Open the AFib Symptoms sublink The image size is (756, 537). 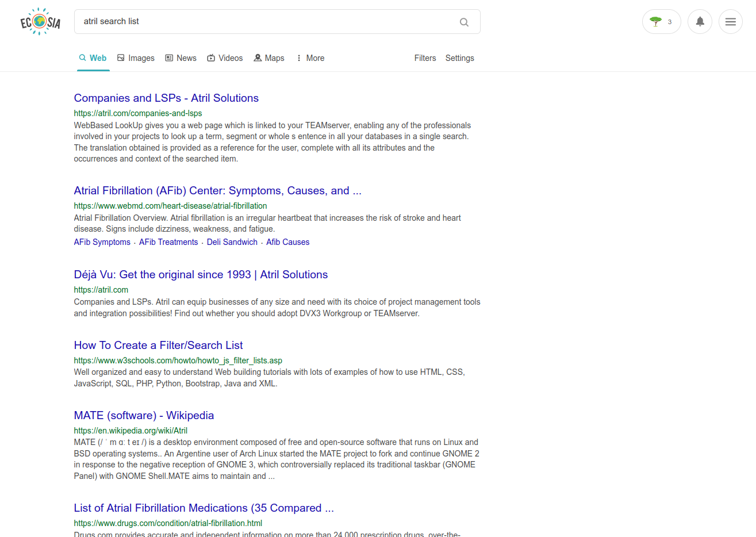[x=102, y=242]
